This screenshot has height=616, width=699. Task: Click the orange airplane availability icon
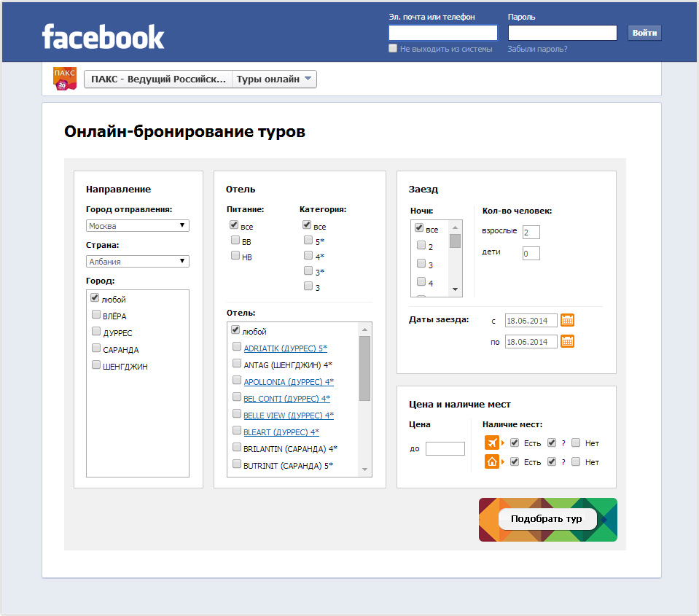tap(492, 442)
